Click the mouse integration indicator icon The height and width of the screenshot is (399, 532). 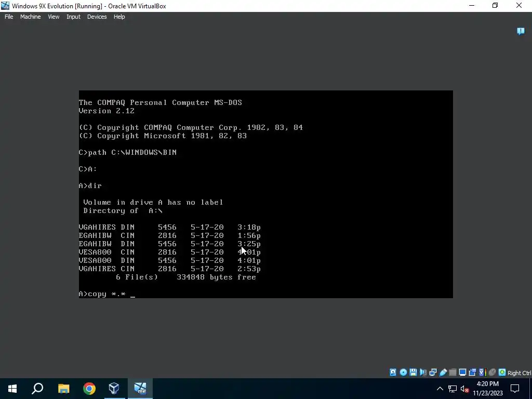click(x=492, y=372)
